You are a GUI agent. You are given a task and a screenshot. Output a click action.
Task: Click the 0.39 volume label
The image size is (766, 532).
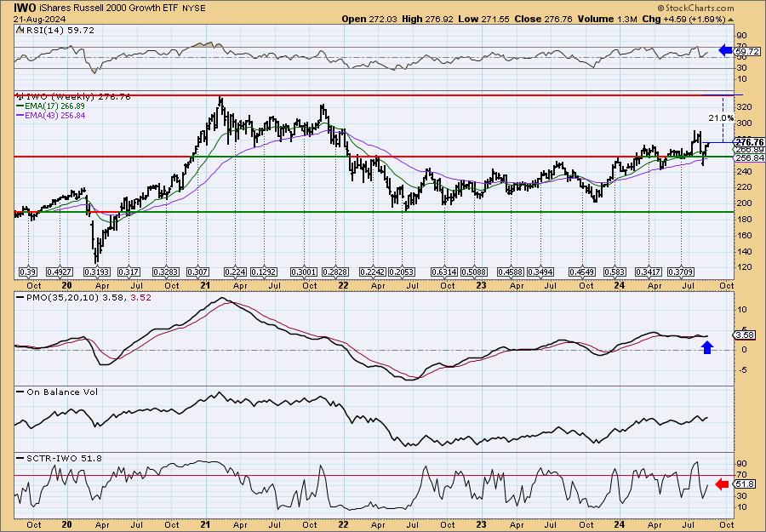pyautogui.click(x=28, y=272)
